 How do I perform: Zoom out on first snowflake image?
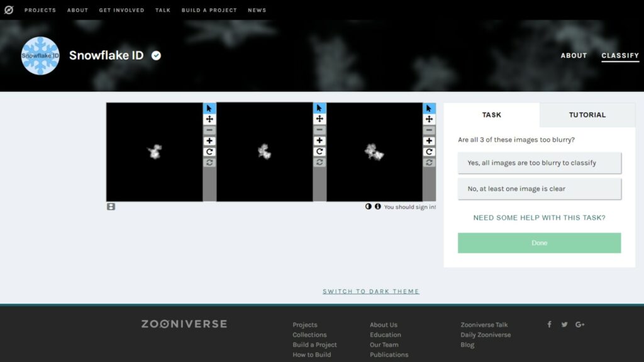click(209, 130)
